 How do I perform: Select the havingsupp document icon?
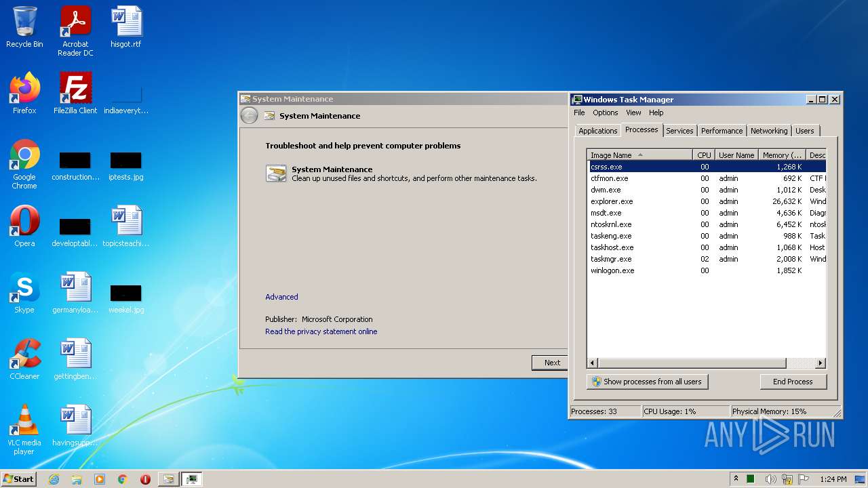pos(75,426)
